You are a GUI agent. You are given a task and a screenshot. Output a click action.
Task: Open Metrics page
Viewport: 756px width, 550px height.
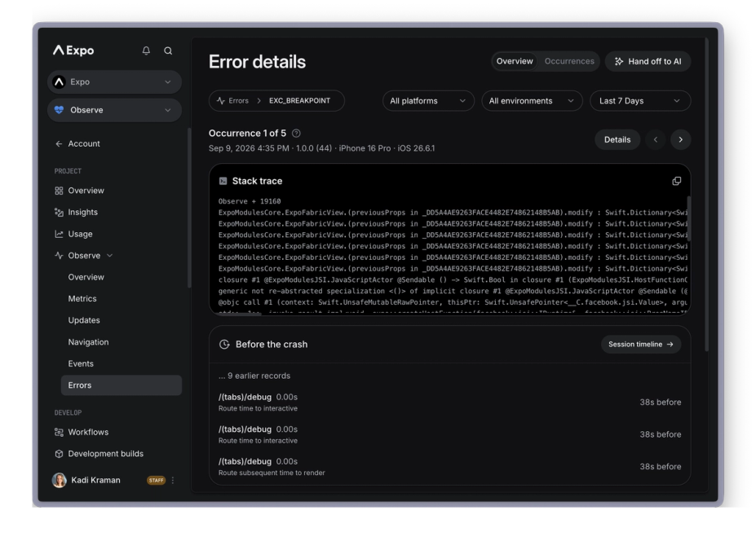(82, 298)
